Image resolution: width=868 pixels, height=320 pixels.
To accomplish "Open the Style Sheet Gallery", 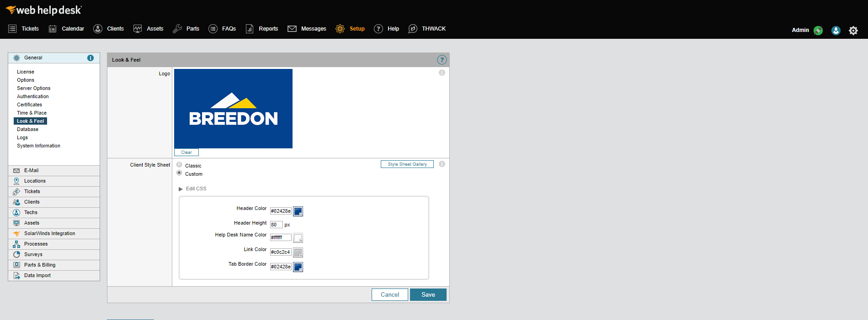I will point(407,164).
